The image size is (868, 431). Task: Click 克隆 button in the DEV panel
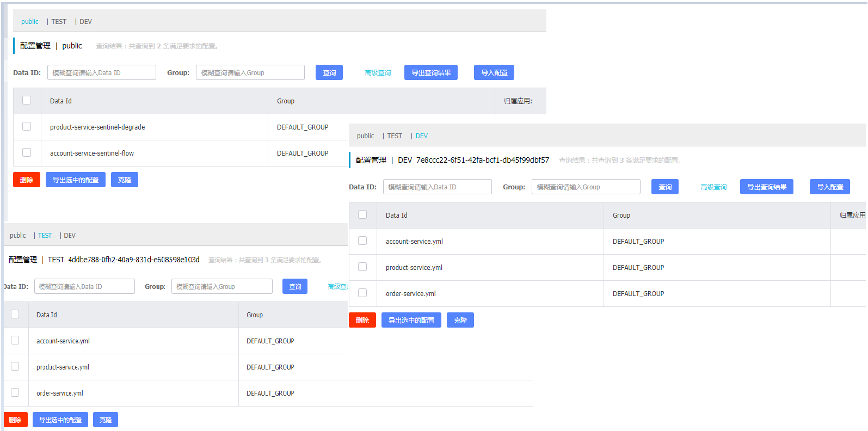click(460, 320)
